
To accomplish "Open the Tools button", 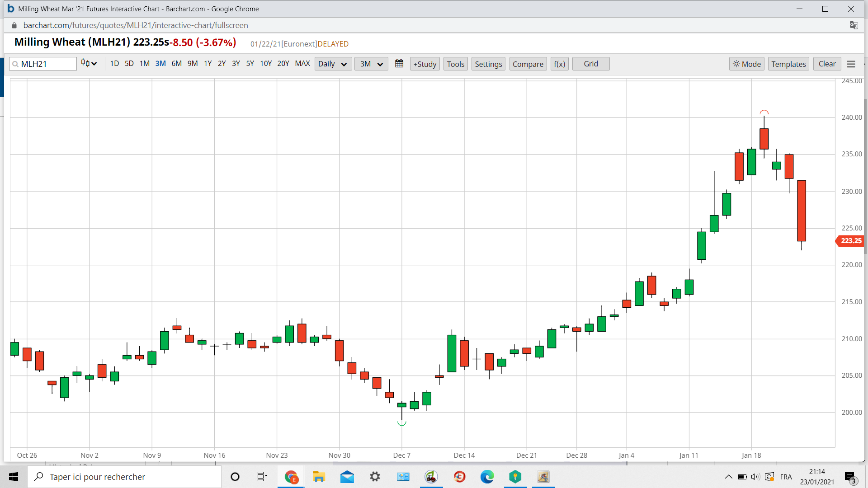I will click(456, 64).
